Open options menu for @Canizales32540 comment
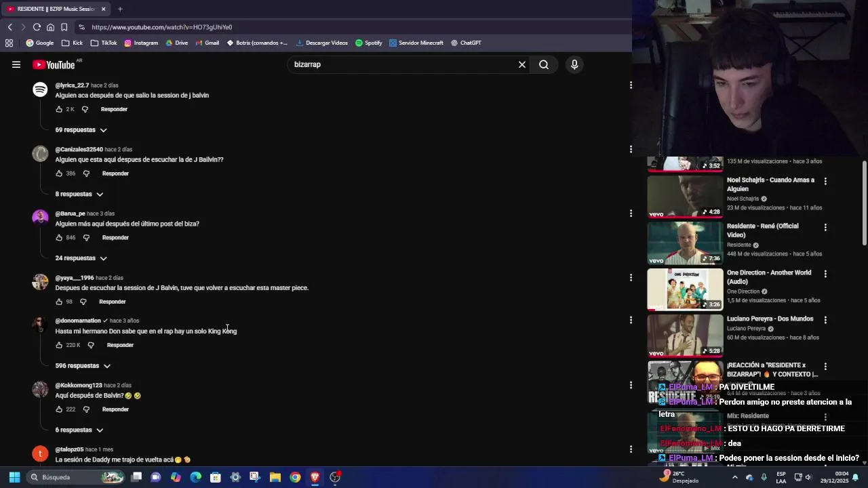This screenshot has height=488, width=868. [631, 149]
